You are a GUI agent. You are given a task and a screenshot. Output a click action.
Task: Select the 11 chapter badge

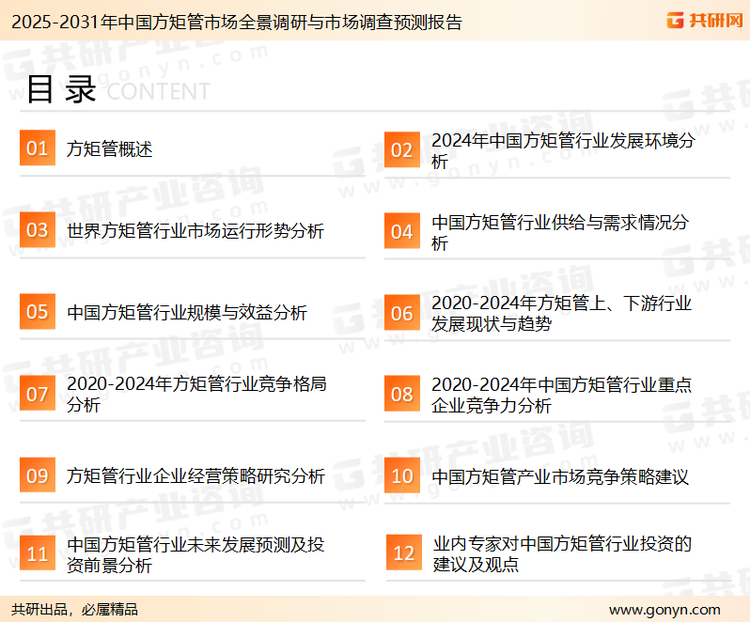pos(37,555)
